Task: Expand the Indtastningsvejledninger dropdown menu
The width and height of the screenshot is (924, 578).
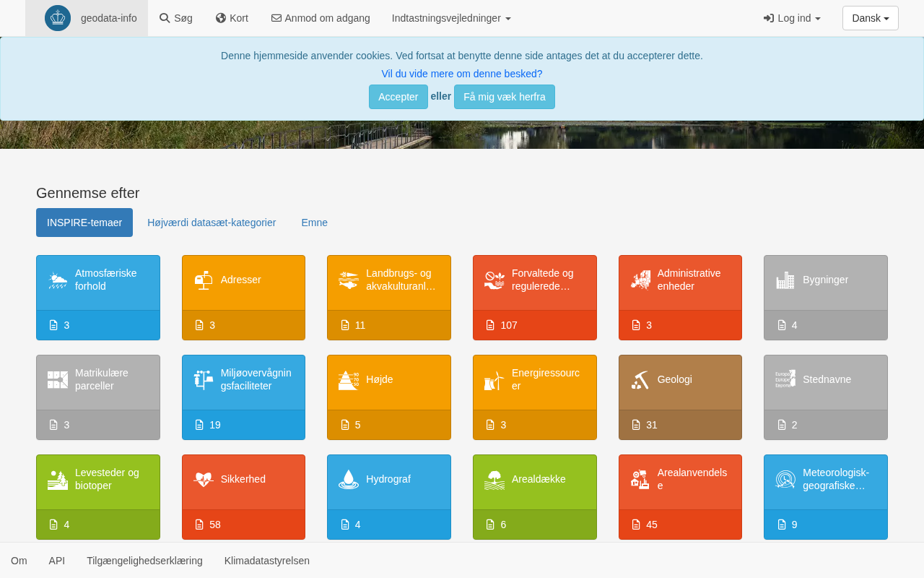Action: coord(451,18)
